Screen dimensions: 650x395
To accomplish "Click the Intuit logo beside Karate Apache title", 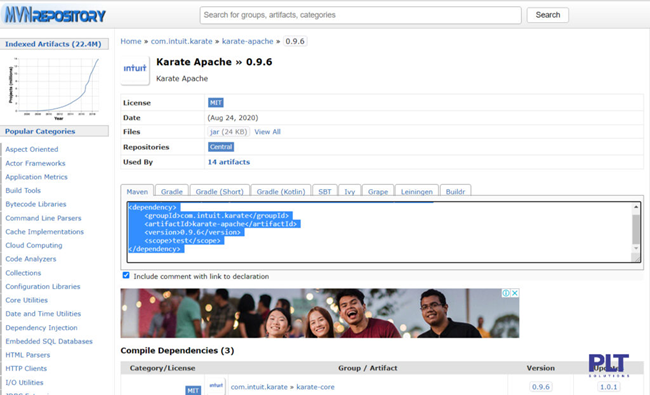I will click(135, 70).
